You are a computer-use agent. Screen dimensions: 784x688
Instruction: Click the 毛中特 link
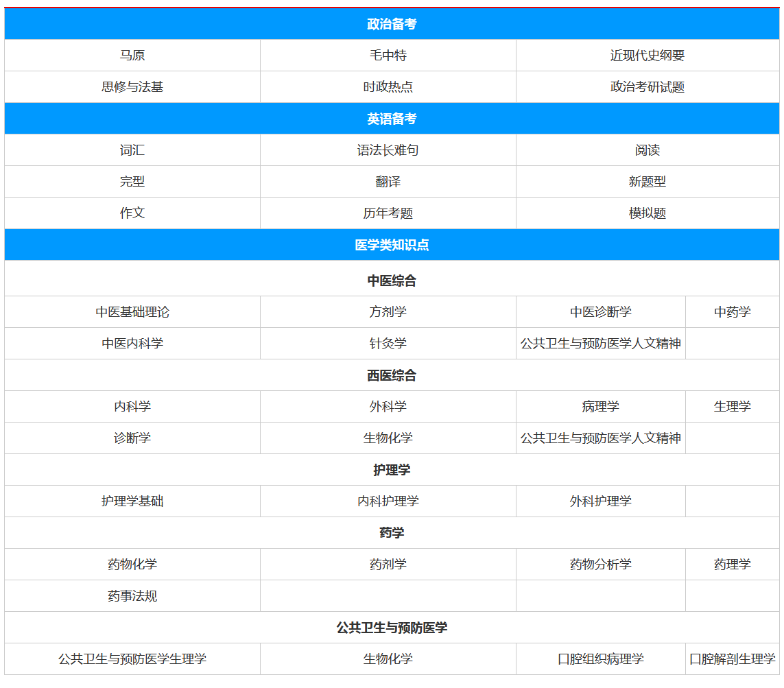click(x=388, y=56)
